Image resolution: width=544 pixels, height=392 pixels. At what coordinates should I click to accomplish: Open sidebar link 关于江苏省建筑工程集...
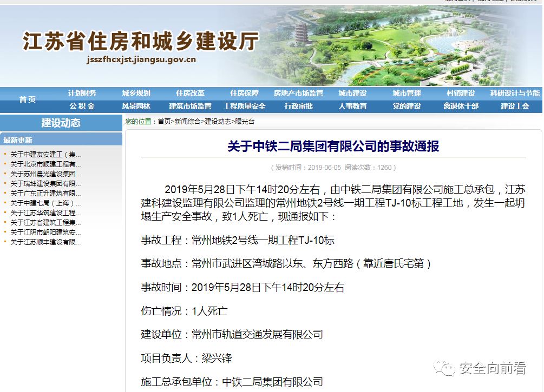click(45, 223)
